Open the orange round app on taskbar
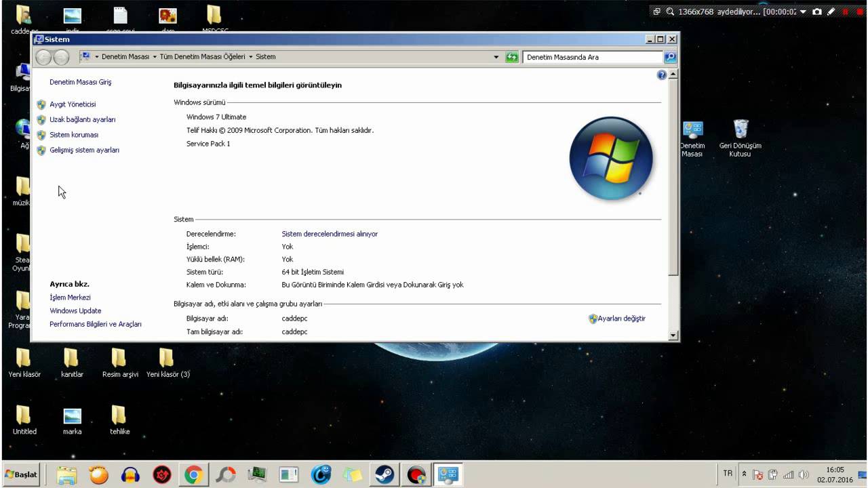Screen dimensions: 868x488 click(98, 475)
